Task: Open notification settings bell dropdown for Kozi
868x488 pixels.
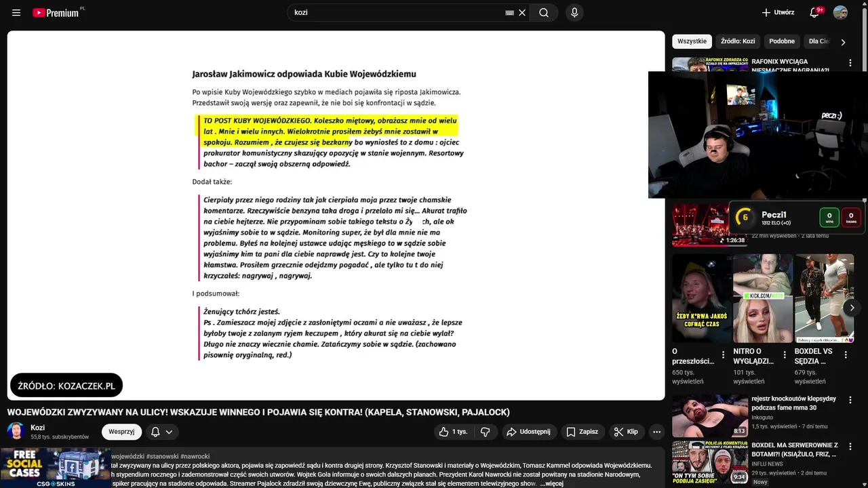Action: coord(162,432)
